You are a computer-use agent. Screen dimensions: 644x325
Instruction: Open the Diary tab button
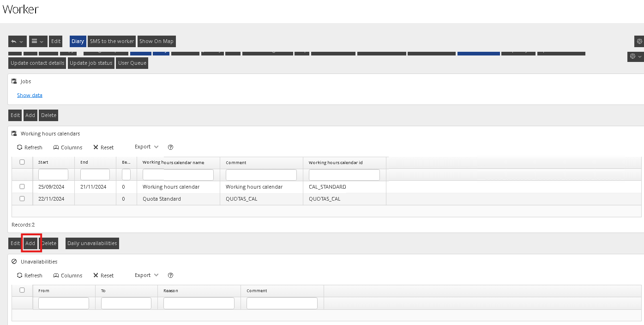tap(78, 41)
